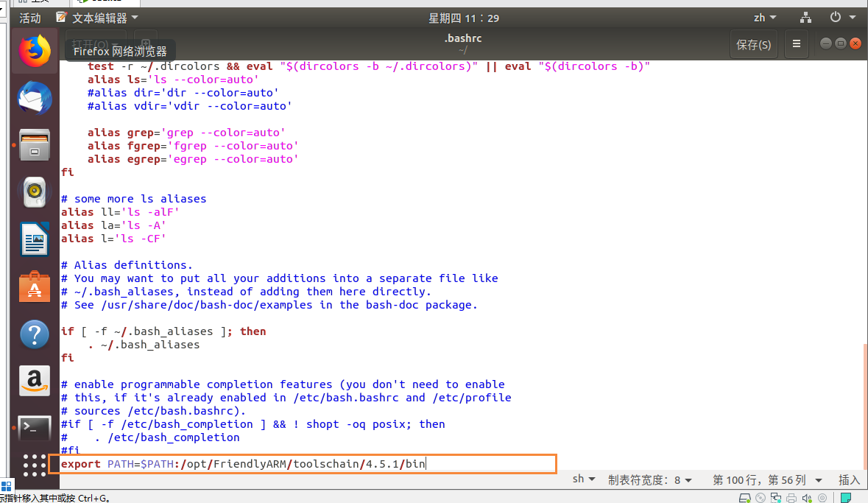
Task: Click the gedit hamburger menu icon
Action: pyautogui.click(x=797, y=43)
